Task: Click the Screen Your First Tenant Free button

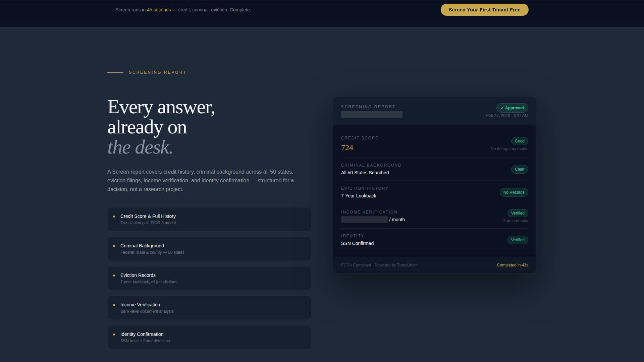Action: [x=484, y=10]
